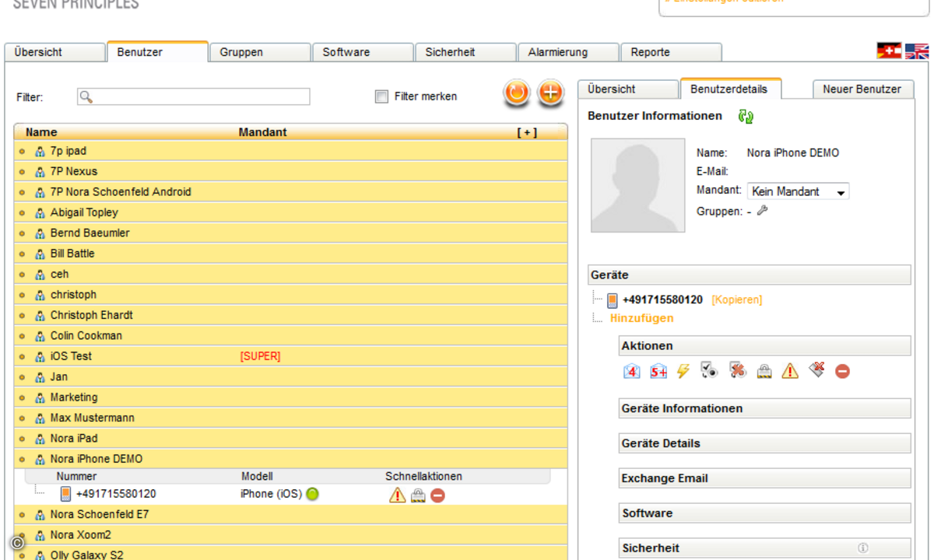934x560 pixels.
Task: Select the user Colin Cookman
Action: [x=291, y=336]
